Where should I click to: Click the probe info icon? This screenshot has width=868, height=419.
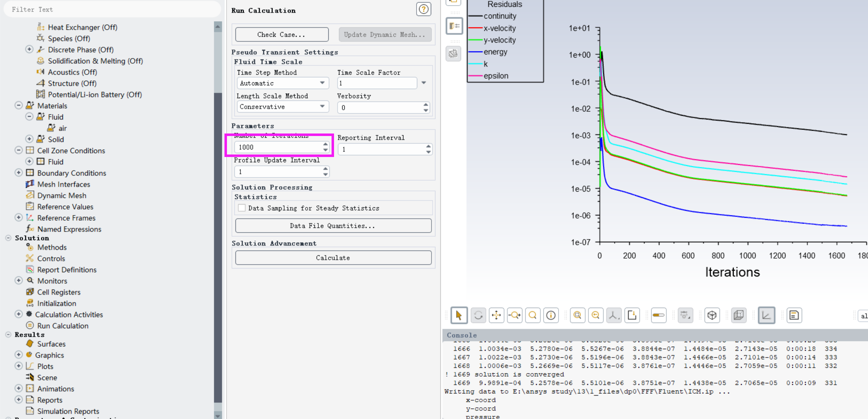[551, 315]
